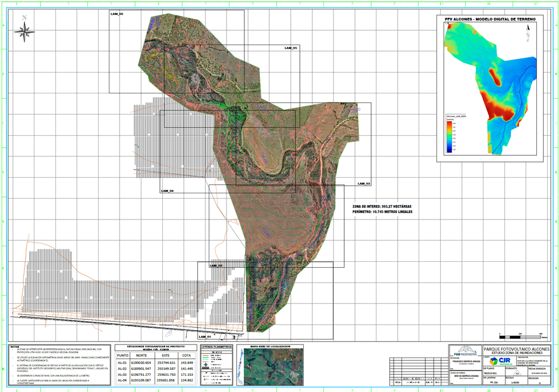The height and width of the screenshot is (392, 559).
Task: Click the 'ESTACIONES TOPOGRAFICAS DE PROYECTO' table title
Action: [x=156, y=346]
